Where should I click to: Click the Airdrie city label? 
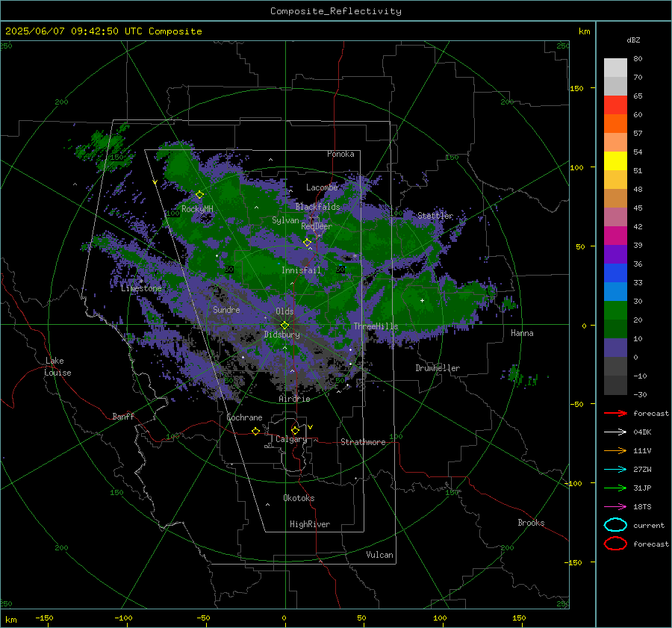click(294, 399)
